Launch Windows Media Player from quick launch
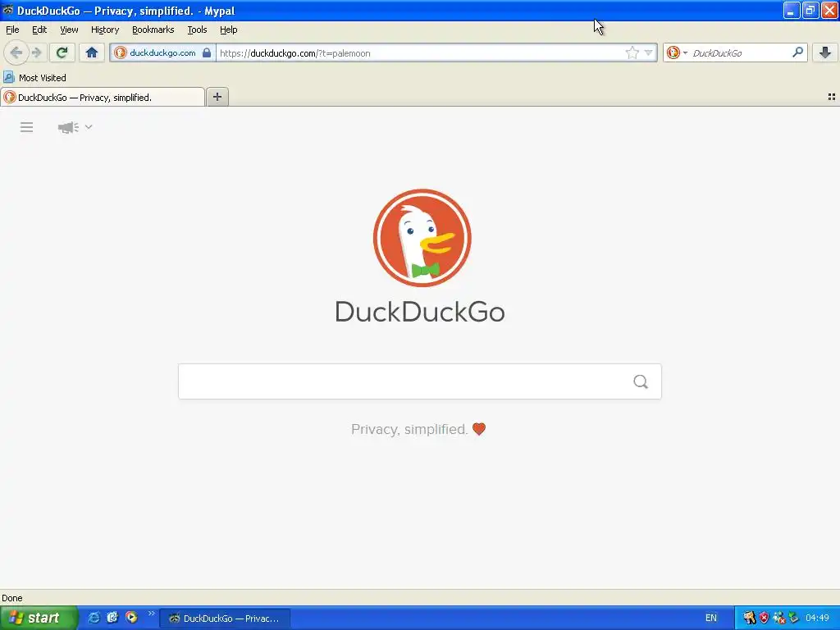The width and height of the screenshot is (840, 630). pyautogui.click(x=131, y=618)
